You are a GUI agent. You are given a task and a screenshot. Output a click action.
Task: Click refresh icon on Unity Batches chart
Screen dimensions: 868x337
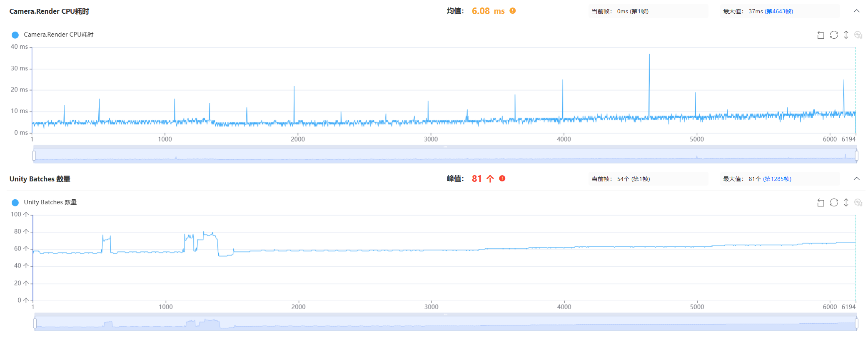tap(834, 203)
